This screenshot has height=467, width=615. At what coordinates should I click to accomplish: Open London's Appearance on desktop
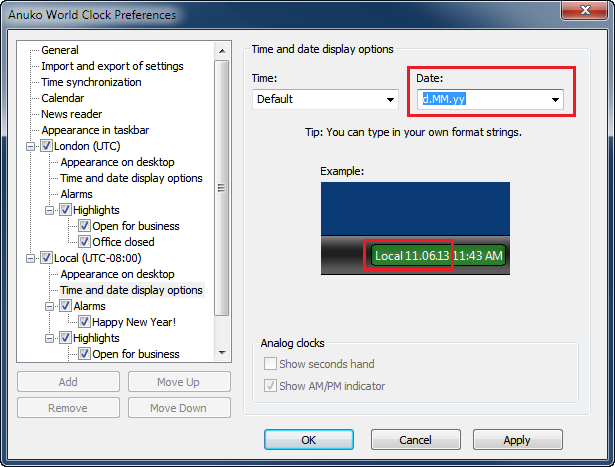click(x=117, y=162)
